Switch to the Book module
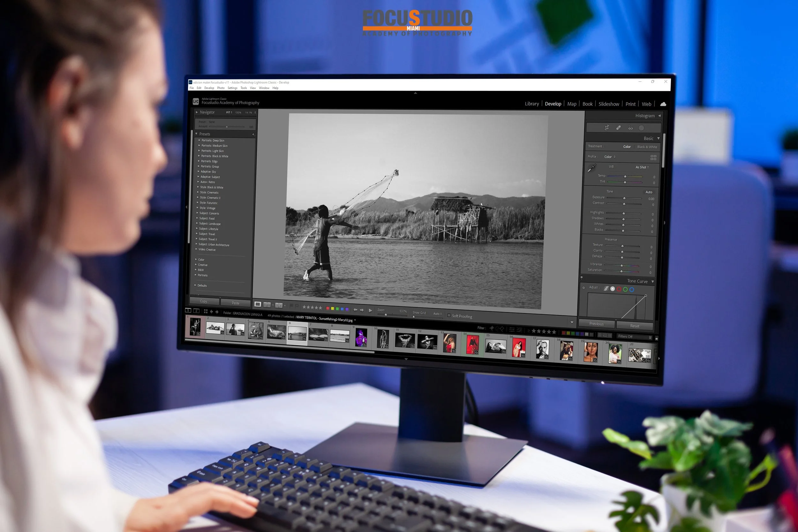 point(587,104)
